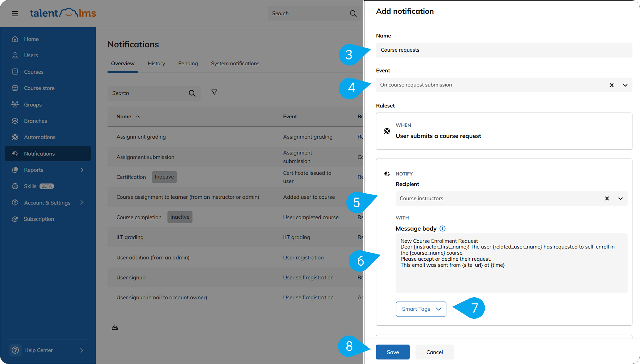Click the 'Added user to course' event cell
The image size is (640, 364).
tap(309, 197)
